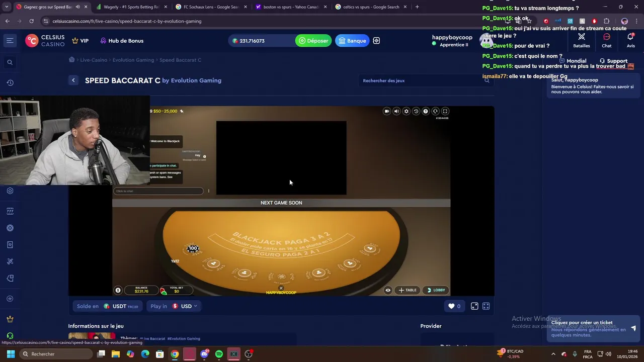Viewport: 644px width, 362px height.
Task: Switch to the Mondial chat tab
Action: pos(573,61)
